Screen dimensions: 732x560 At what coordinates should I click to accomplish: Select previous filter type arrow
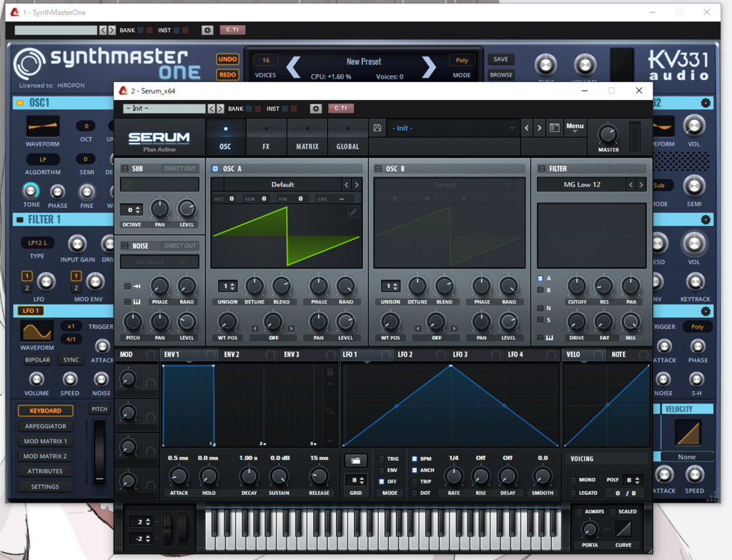[x=631, y=185]
